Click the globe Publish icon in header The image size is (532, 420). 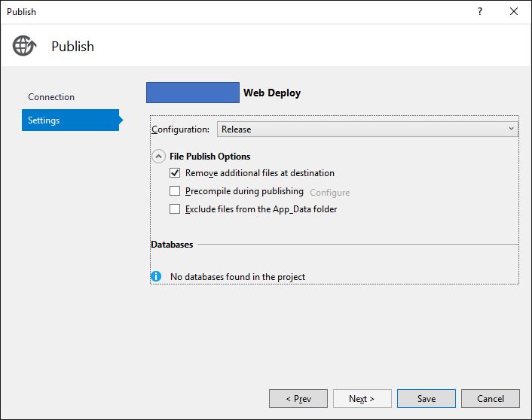pyautogui.click(x=24, y=46)
